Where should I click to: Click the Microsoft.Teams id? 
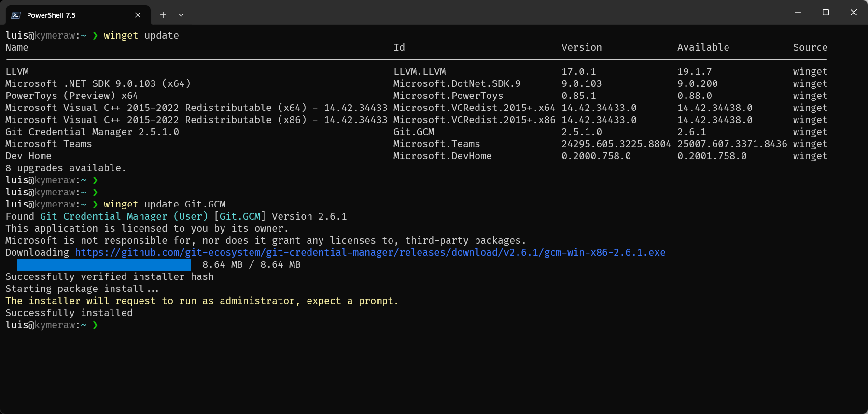click(x=437, y=144)
